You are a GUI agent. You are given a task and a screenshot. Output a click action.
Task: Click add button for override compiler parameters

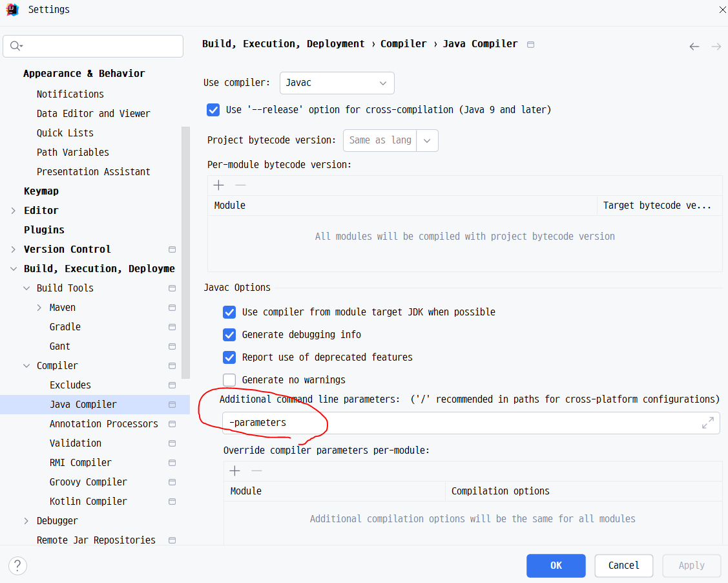point(235,471)
